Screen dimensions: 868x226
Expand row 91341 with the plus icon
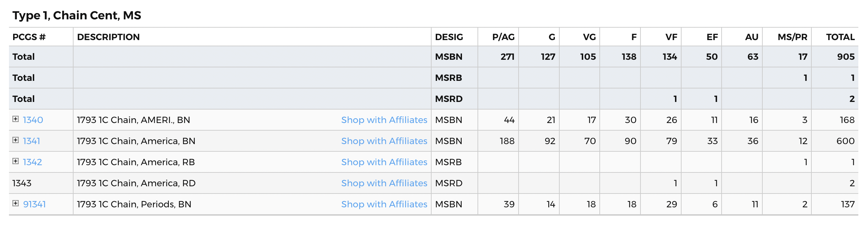click(16, 203)
